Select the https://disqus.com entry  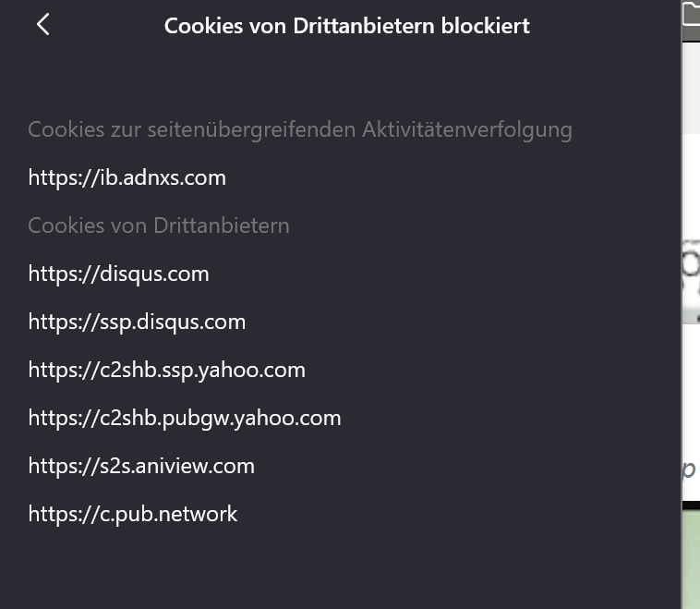[x=118, y=274]
